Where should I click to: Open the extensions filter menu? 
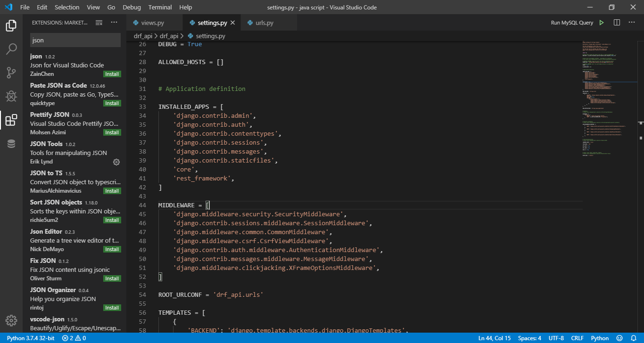point(99,22)
